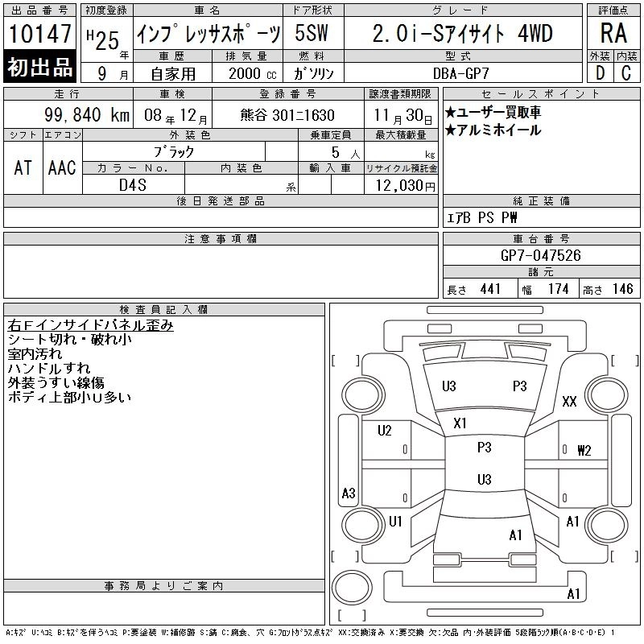
Task: Click X1 mark on the windshield
Action: (460, 423)
